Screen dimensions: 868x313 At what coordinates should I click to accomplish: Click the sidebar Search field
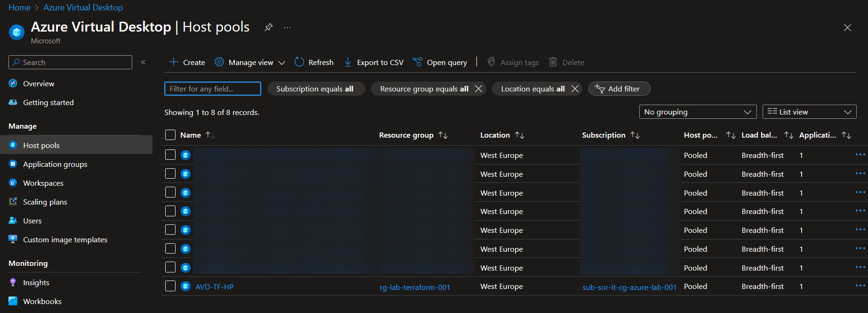coord(70,62)
